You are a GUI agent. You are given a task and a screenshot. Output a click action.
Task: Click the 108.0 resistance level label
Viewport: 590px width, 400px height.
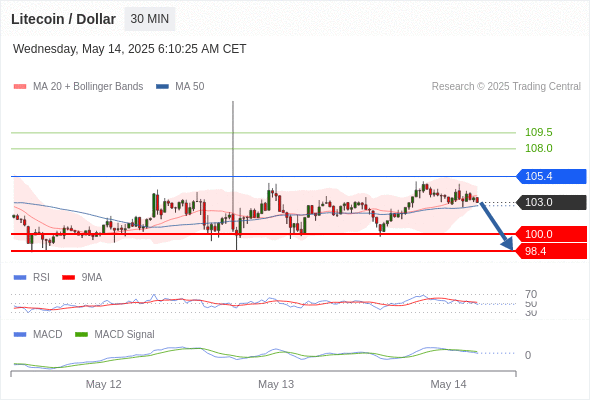[x=539, y=148]
